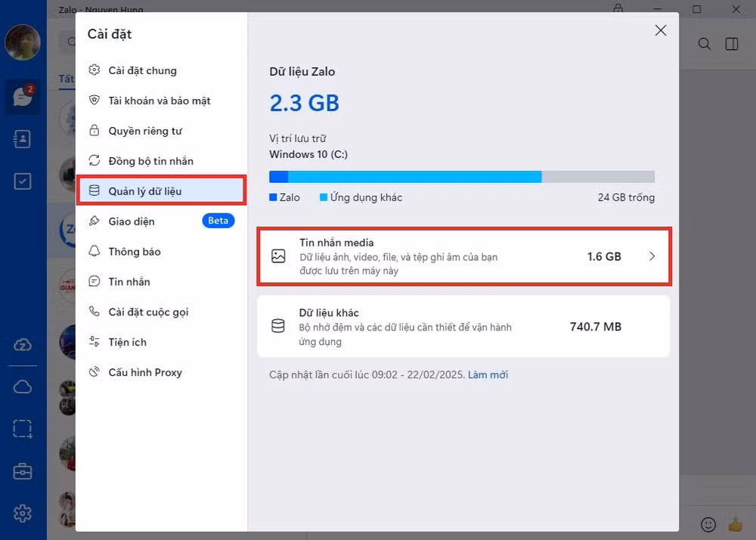
Task: Click the lock icon in Zalo title bar
Action: click(x=618, y=8)
